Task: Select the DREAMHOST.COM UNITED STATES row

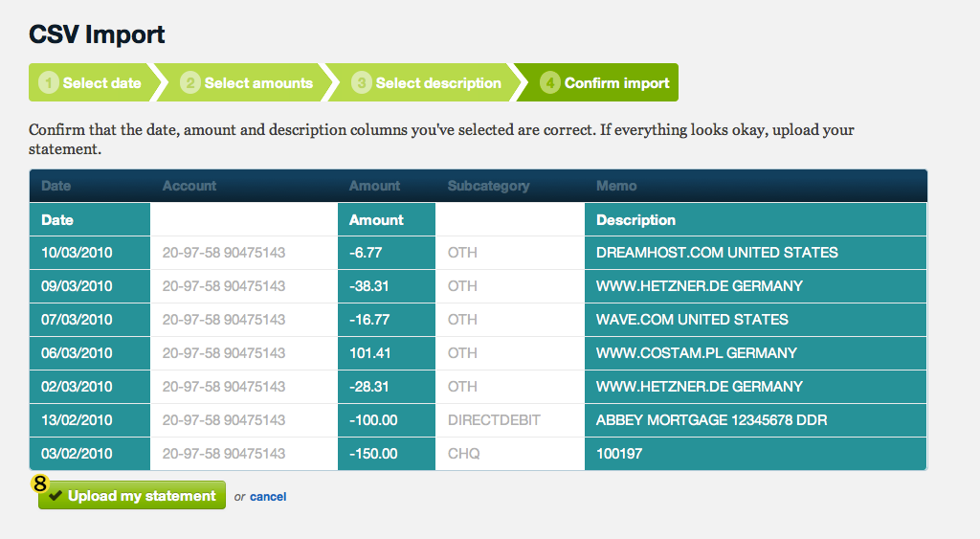Action: [x=479, y=253]
